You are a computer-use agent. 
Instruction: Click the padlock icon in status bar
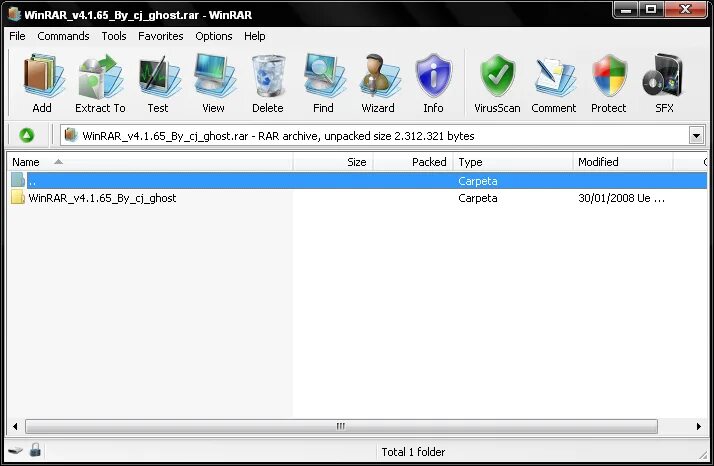click(x=35, y=450)
